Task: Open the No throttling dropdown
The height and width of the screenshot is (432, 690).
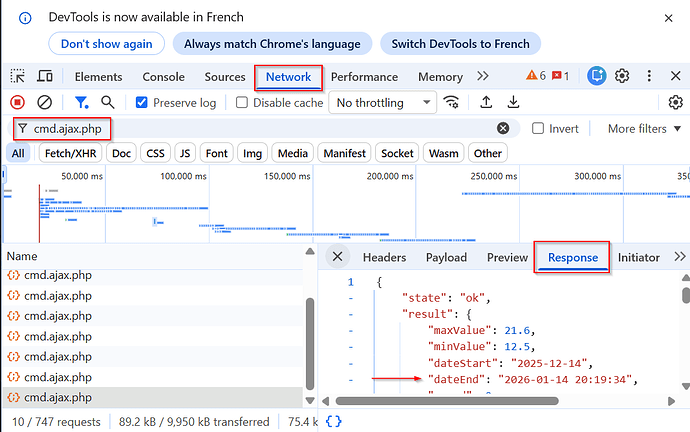Action: point(384,102)
